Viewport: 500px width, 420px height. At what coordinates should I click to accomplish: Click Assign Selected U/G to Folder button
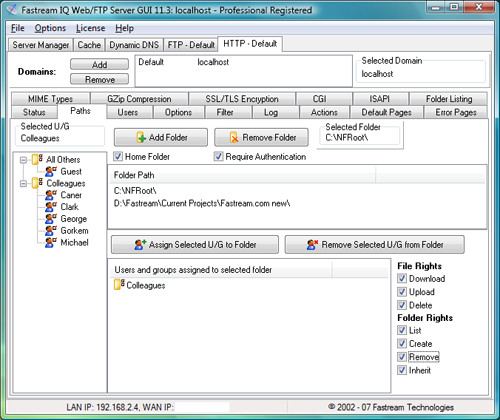tap(195, 245)
